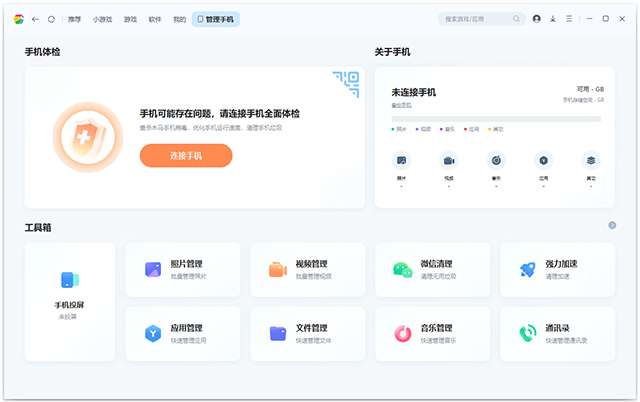The image size is (640, 402).
Task: Open the user account avatar icon
Action: pyautogui.click(x=537, y=19)
